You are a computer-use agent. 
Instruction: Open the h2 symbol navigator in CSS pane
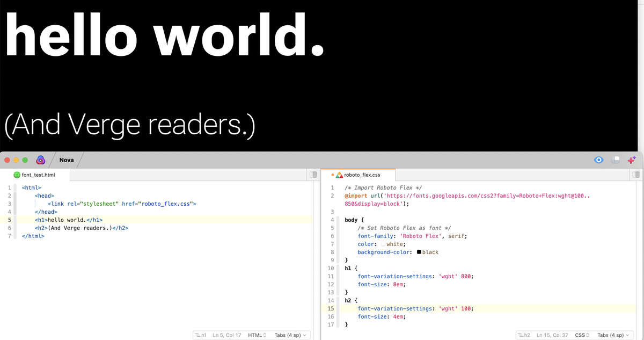tap(523, 335)
